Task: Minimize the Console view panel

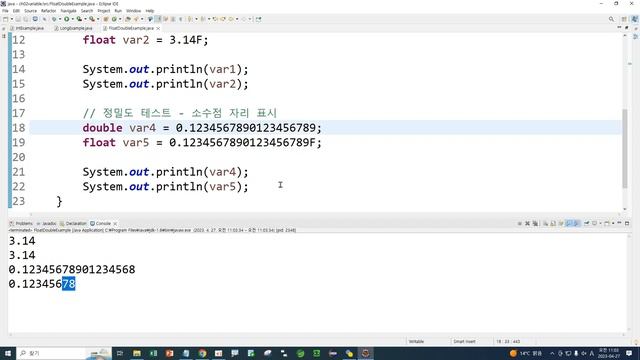Action: 619,223
